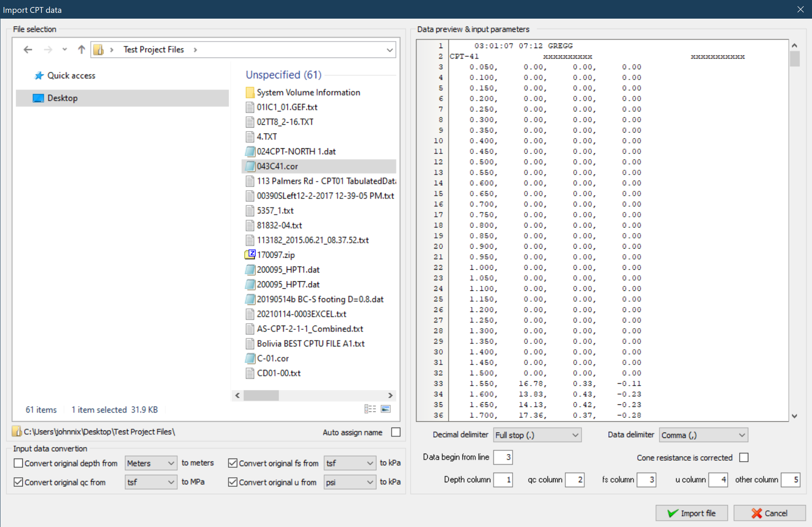Open the fs units tsf dropdown
The height and width of the screenshot is (527, 812).
(x=349, y=463)
